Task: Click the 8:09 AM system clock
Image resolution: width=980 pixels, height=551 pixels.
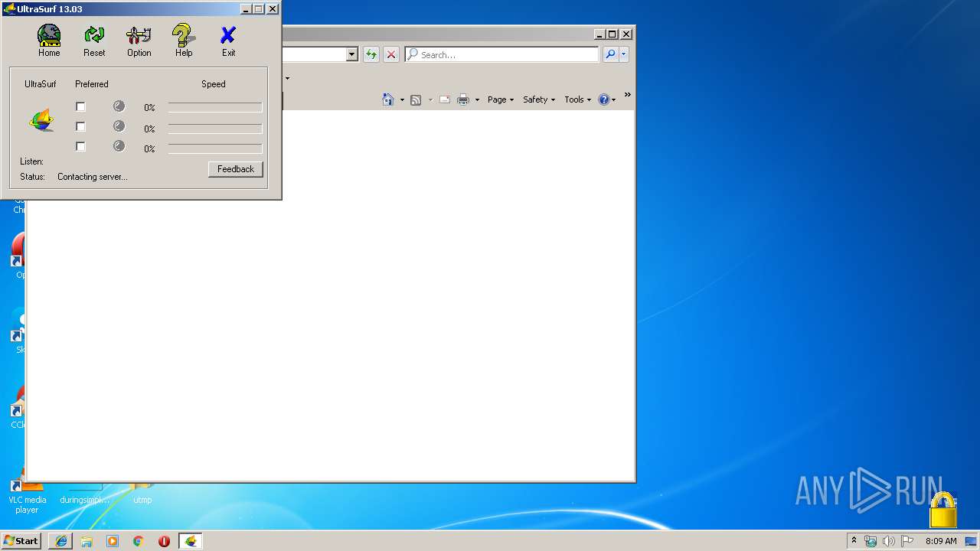Action: point(941,541)
